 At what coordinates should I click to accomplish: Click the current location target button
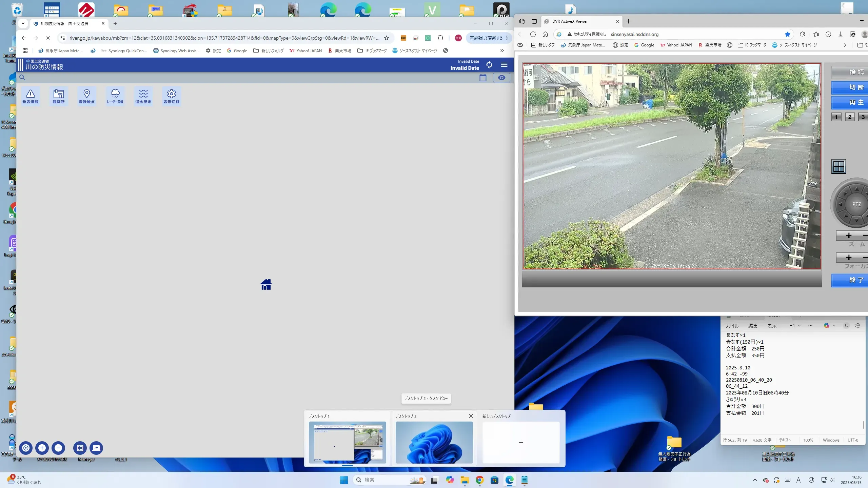click(x=26, y=448)
